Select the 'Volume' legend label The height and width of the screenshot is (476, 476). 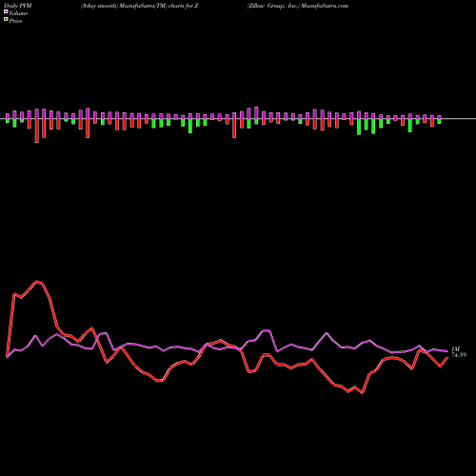point(18,13)
